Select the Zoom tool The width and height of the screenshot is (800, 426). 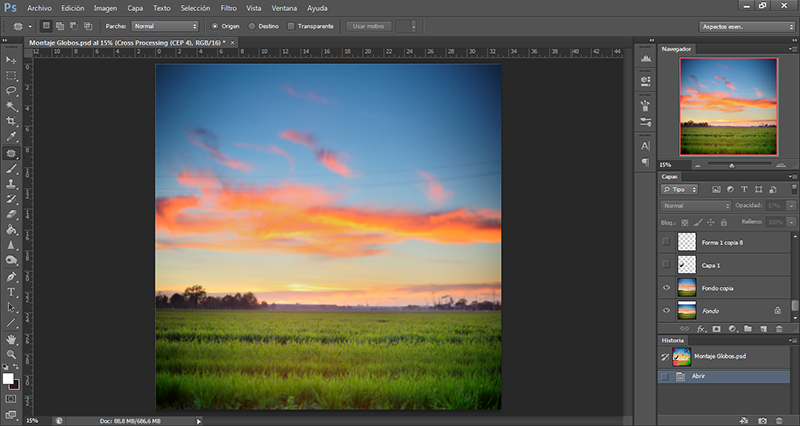click(11, 355)
